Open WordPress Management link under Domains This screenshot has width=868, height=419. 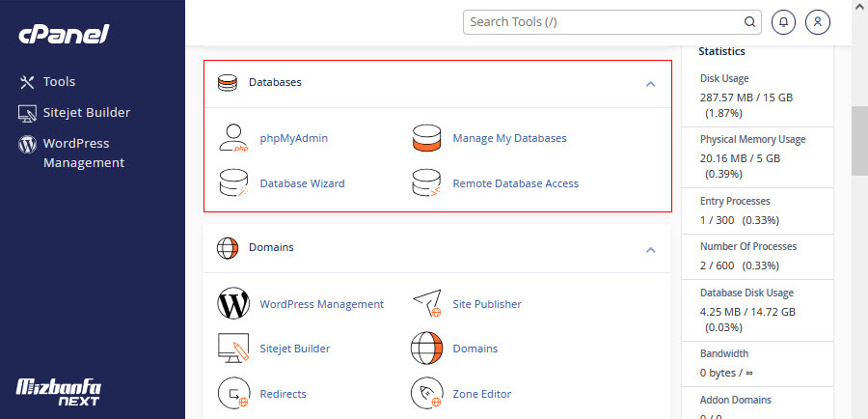click(321, 304)
